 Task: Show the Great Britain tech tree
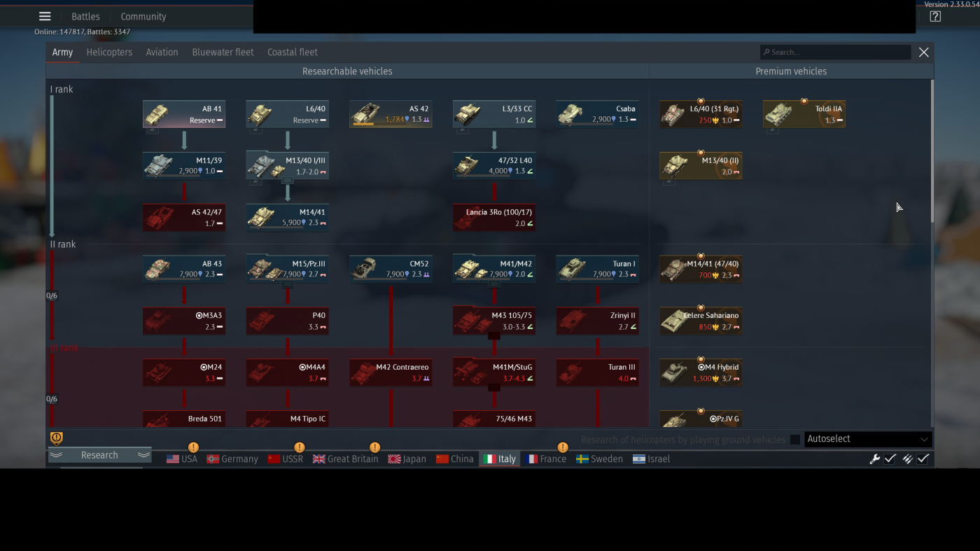pyautogui.click(x=345, y=459)
